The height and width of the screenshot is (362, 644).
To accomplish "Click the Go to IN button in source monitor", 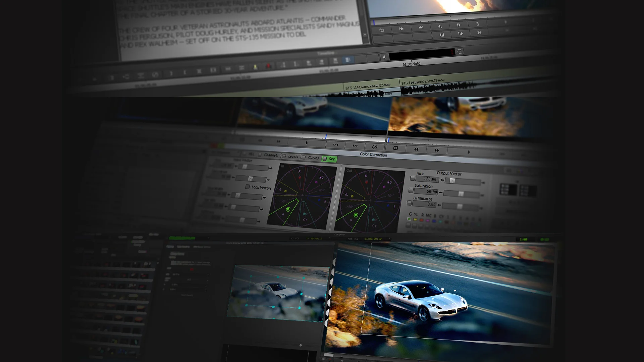I will 401,29.
